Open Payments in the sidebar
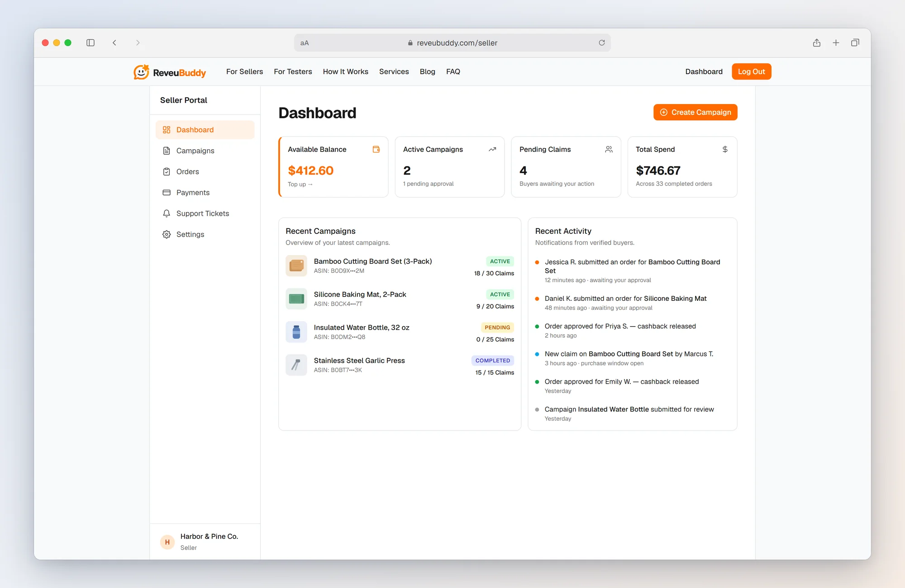Viewport: 905px width, 588px height. point(205,193)
